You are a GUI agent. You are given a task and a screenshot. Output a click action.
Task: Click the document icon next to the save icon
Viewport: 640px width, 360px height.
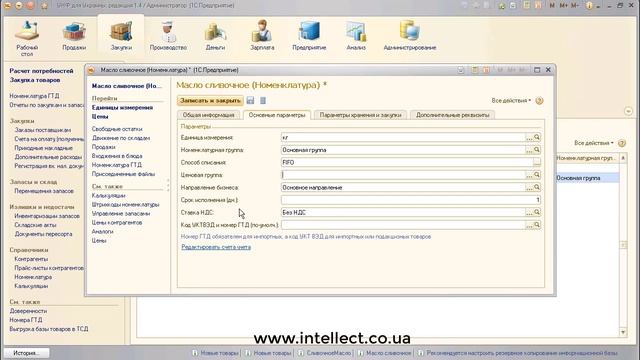click(x=263, y=100)
